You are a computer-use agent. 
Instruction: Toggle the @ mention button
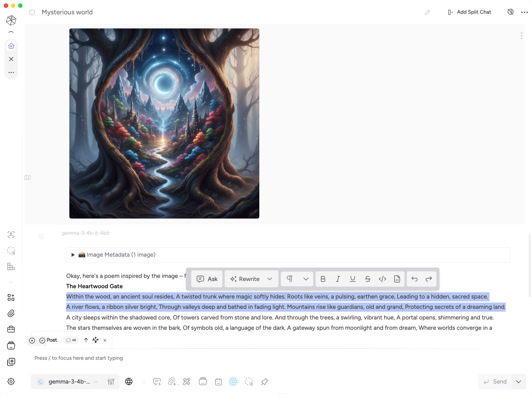pyautogui.click(x=233, y=381)
